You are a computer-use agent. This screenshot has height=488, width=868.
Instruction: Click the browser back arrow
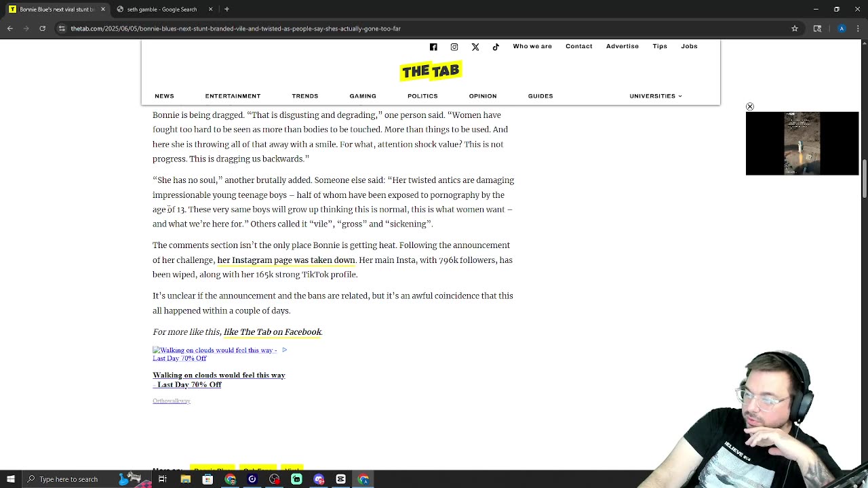pyautogui.click(x=10, y=28)
